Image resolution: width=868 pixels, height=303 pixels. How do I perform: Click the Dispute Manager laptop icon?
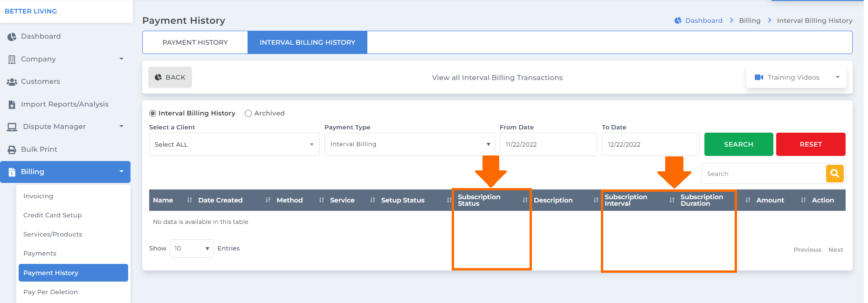(12, 127)
